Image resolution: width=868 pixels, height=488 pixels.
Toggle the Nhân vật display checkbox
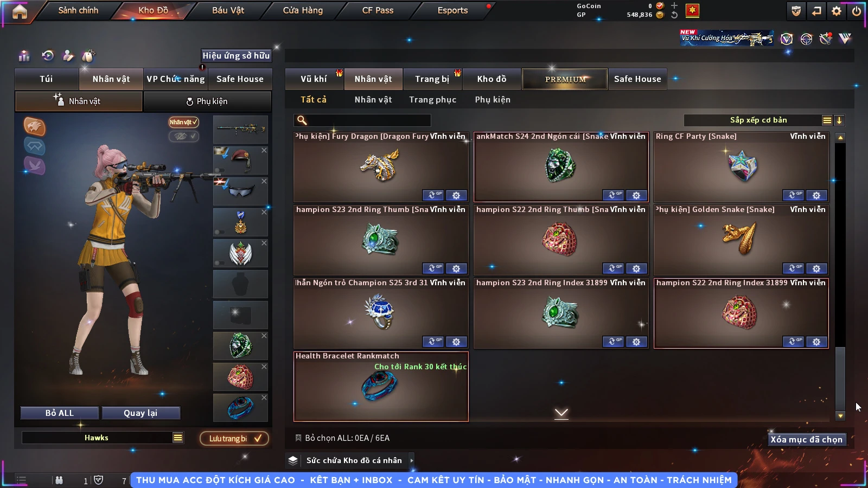[x=183, y=122]
